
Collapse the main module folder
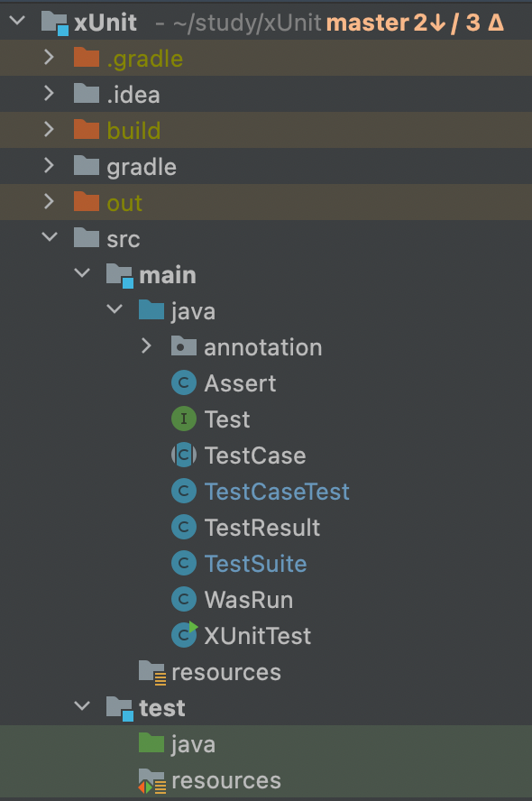tap(82, 274)
